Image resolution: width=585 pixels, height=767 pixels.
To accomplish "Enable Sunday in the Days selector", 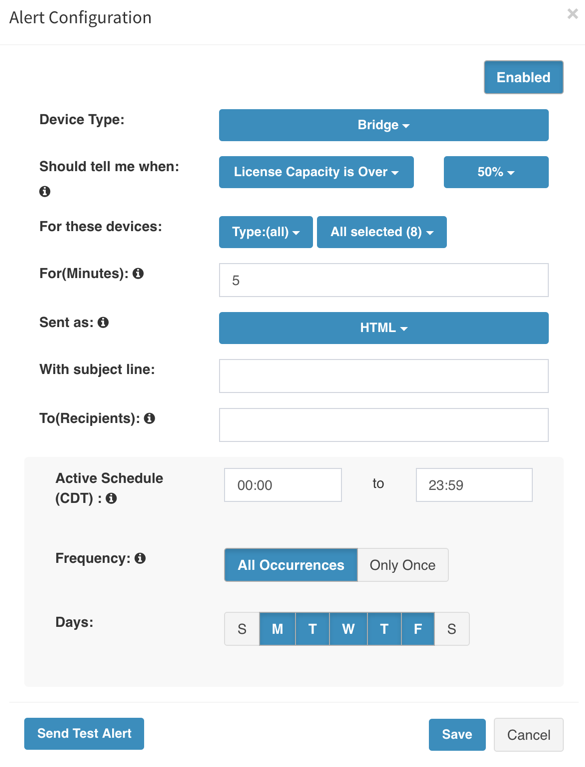I will tap(242, 629).
